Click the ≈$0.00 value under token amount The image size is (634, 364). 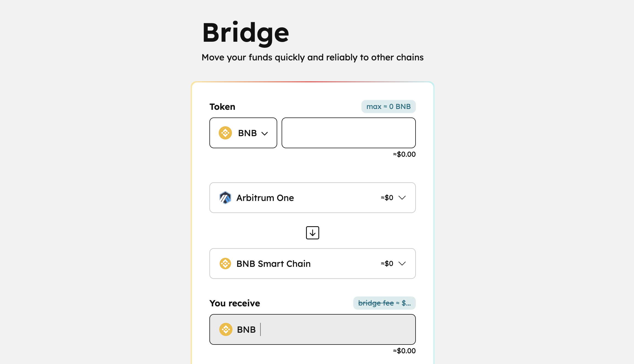[404, 154]
